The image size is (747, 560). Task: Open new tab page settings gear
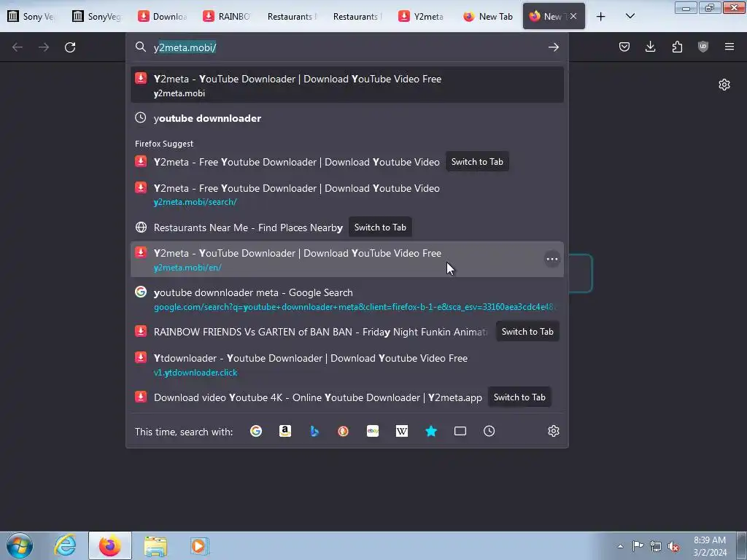(x=724, y=85)
